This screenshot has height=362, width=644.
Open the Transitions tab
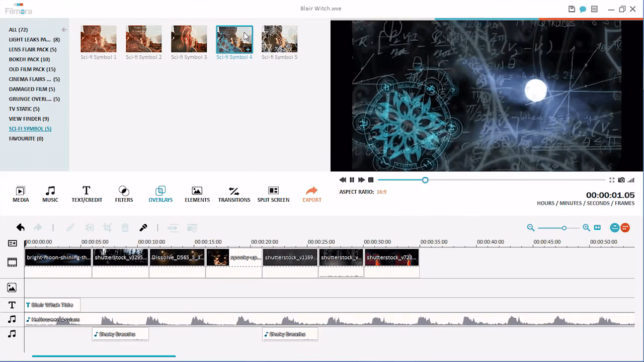click(234, 194)
